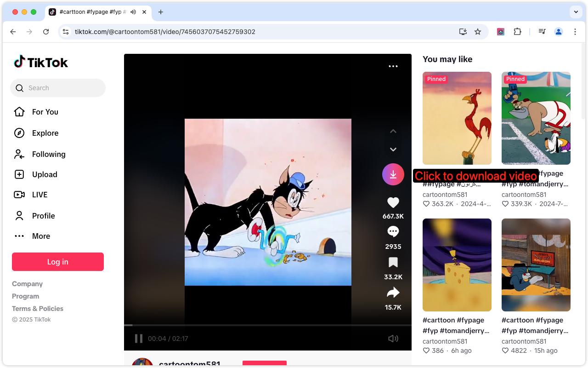Pause the video playback
This screenshot has height=368, width=588.
point(138,339)
